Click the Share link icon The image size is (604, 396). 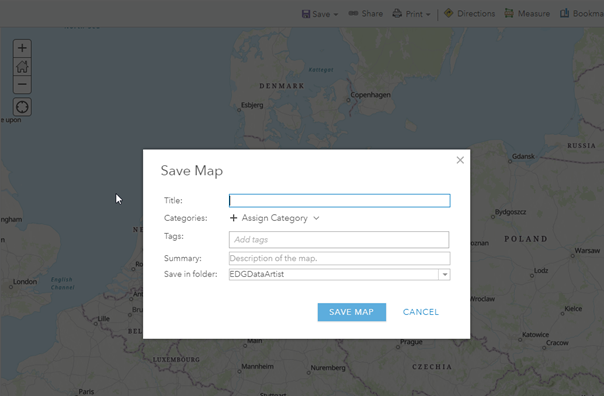point(353,13)
